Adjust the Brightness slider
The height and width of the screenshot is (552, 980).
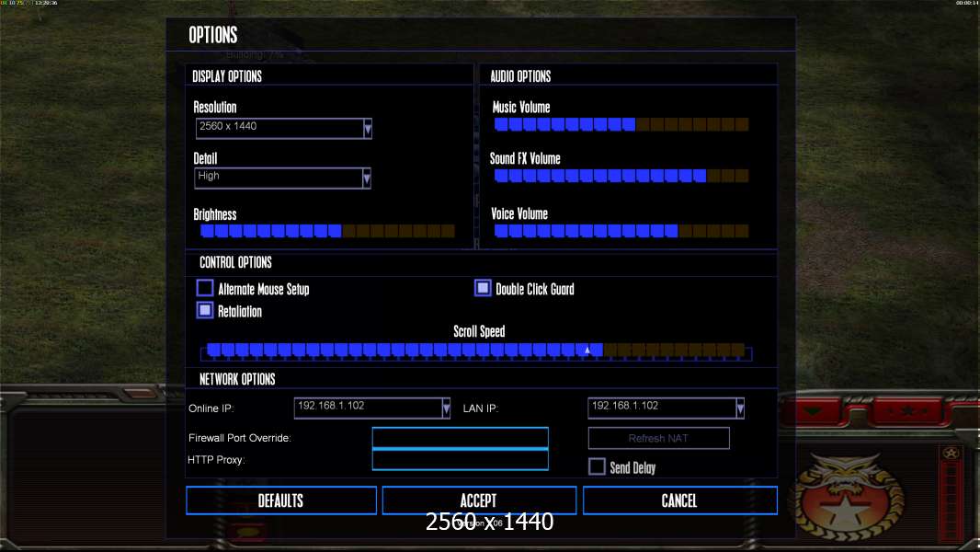pyautogui.click(x=327, y=231)
